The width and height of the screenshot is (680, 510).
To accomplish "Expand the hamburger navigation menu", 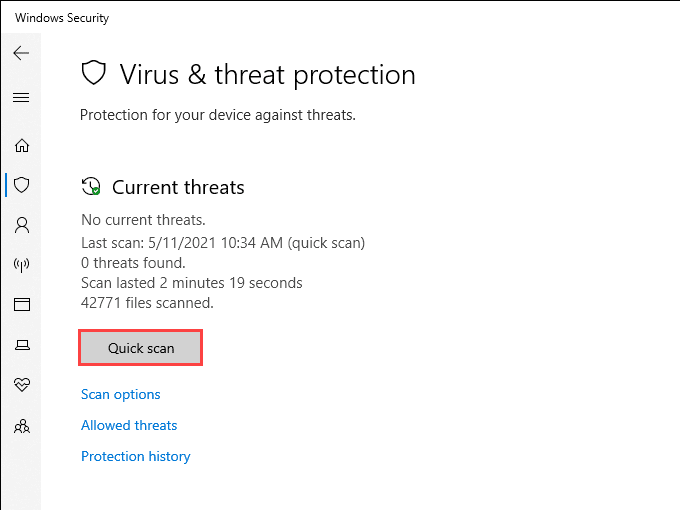I will tap(21, 98).
